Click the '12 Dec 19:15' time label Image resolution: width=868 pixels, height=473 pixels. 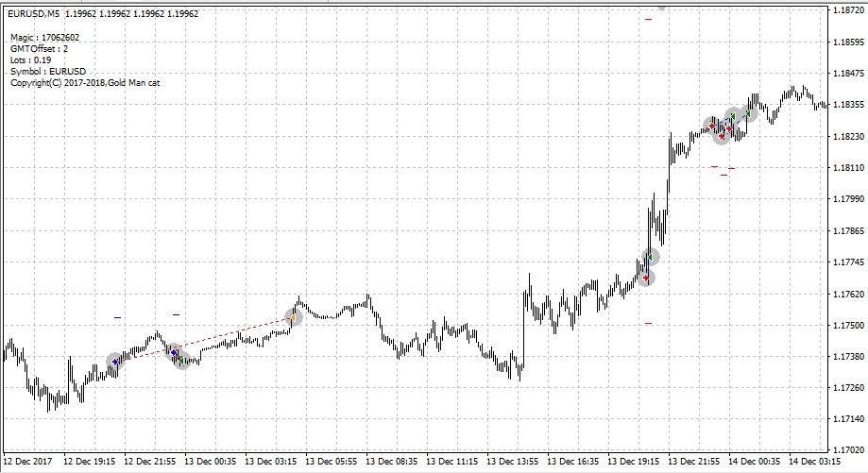tap(90, 462)
